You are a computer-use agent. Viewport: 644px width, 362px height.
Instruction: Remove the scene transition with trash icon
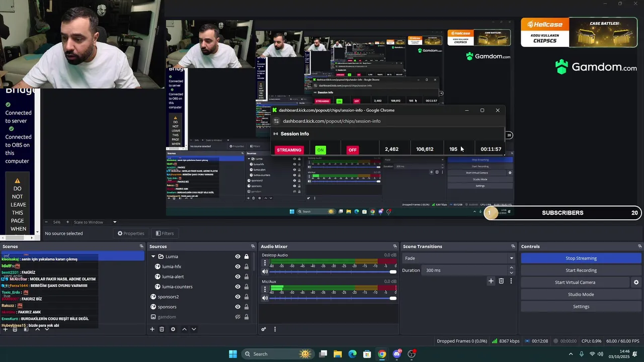point(501,281)
